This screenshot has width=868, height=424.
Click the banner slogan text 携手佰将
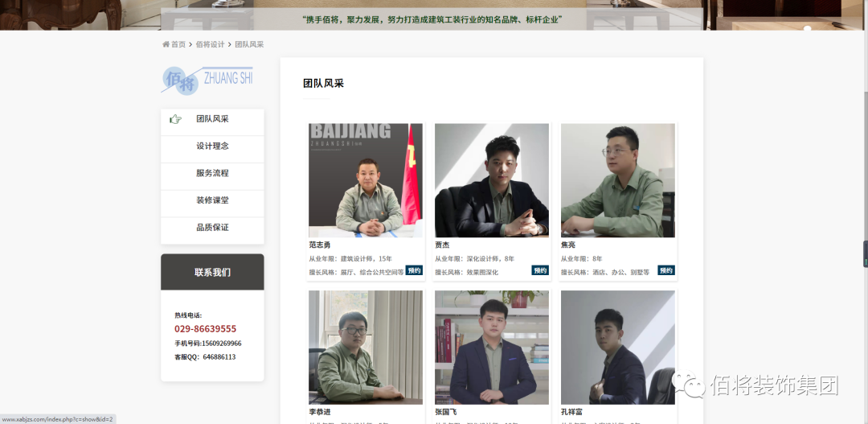[x=433, y=19]
